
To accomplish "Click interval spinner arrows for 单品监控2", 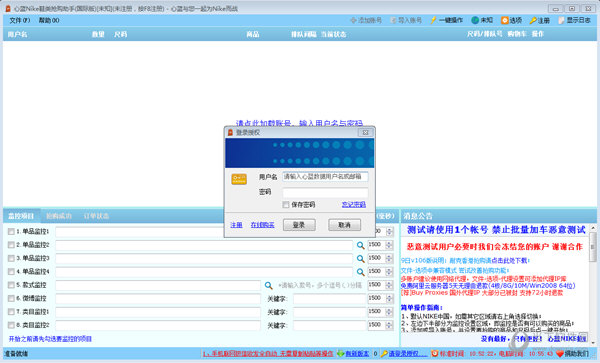I will tap(389, 245).
